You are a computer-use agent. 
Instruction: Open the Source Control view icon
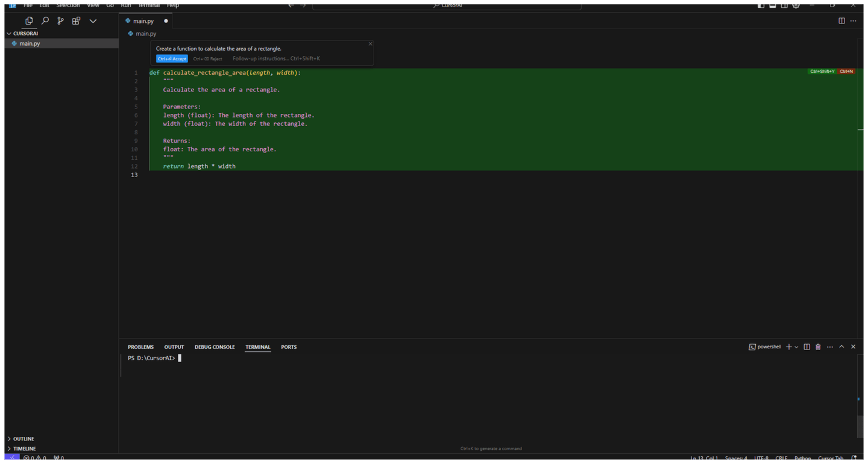coord(60,20)
